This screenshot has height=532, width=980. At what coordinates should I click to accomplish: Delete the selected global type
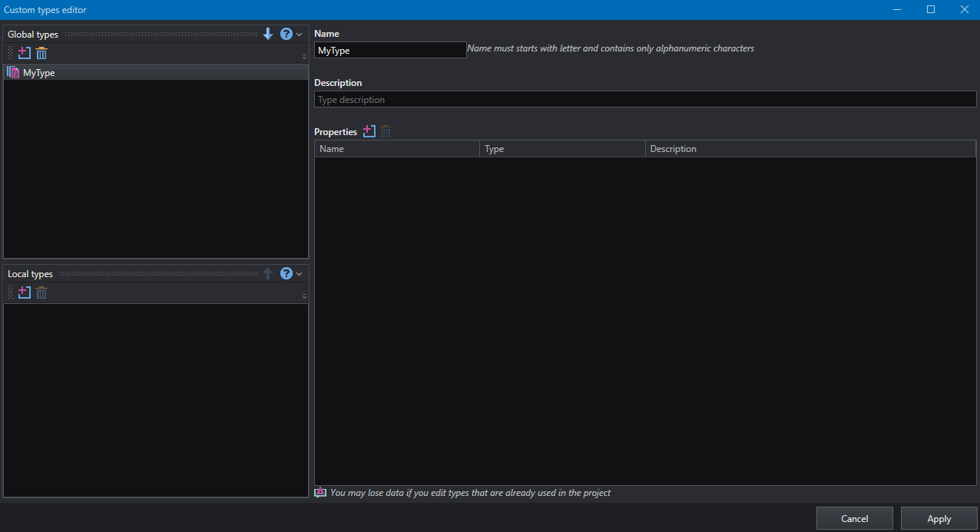(x=41, y=54)
